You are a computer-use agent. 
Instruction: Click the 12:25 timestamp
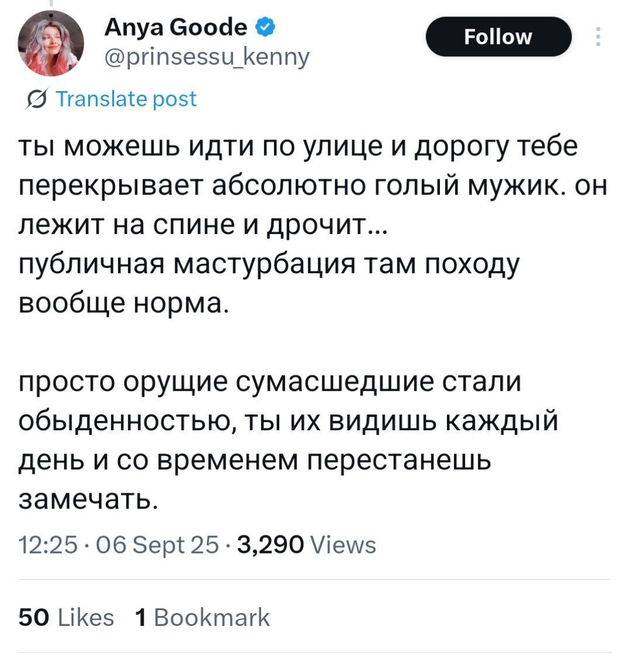point(48,545)
